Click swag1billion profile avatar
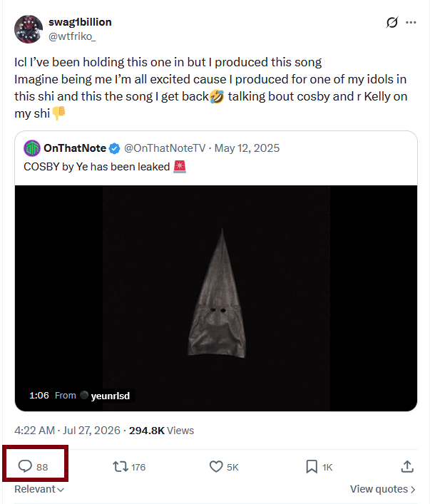Image resolution: width=430 pixels, height=504 pixels. tap(29, 29)
